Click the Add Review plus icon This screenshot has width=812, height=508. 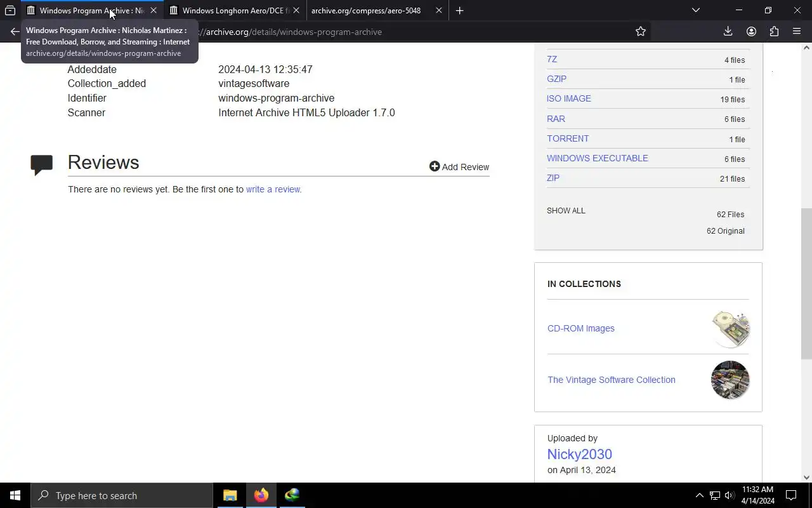[x=435, y=166]
